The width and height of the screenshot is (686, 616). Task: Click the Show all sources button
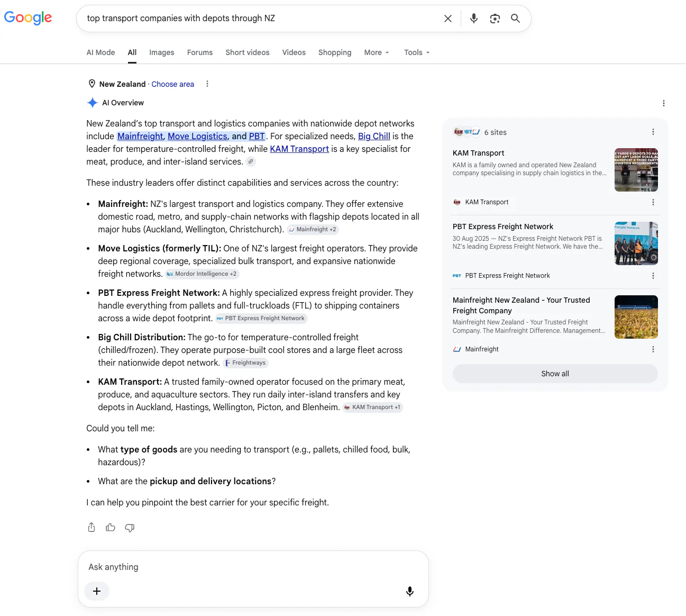555,374
